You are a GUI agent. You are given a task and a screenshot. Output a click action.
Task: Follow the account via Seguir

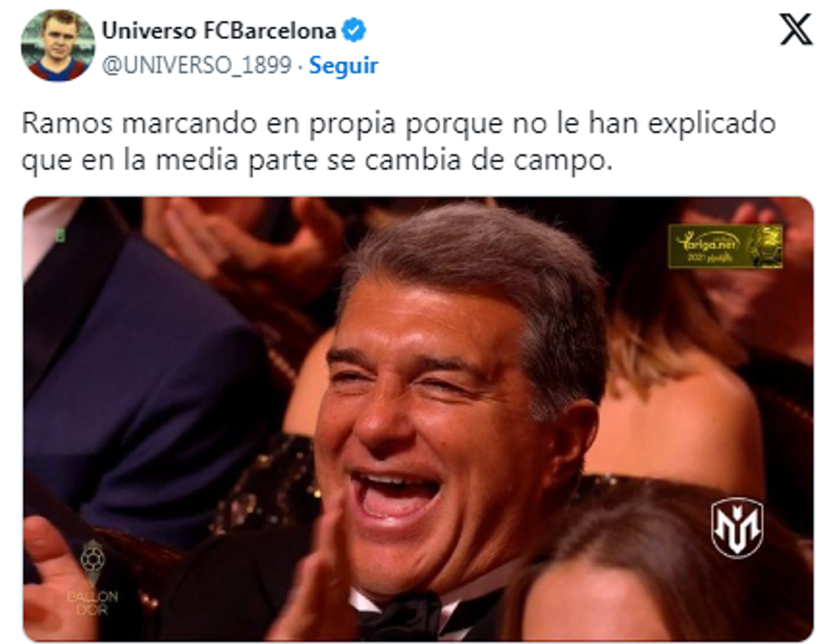(343, 66)
